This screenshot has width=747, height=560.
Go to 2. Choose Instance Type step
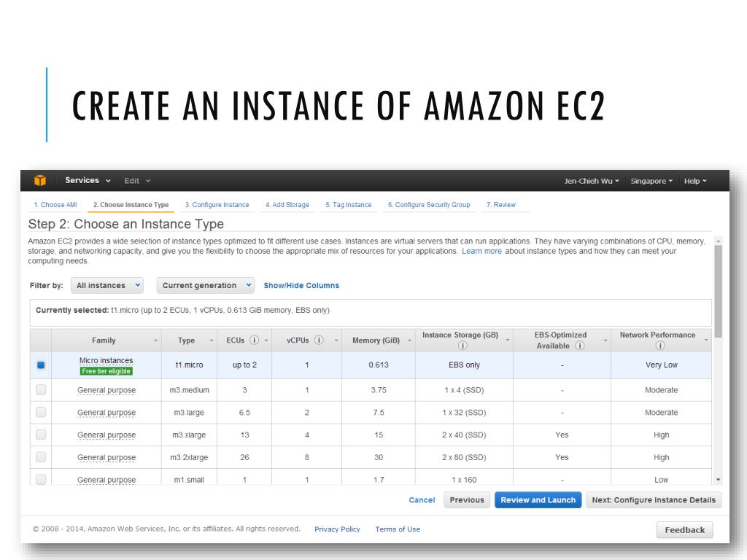131,205
